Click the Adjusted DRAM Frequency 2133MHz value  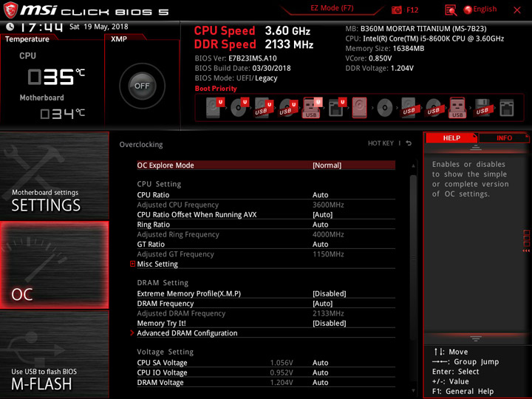328,313
